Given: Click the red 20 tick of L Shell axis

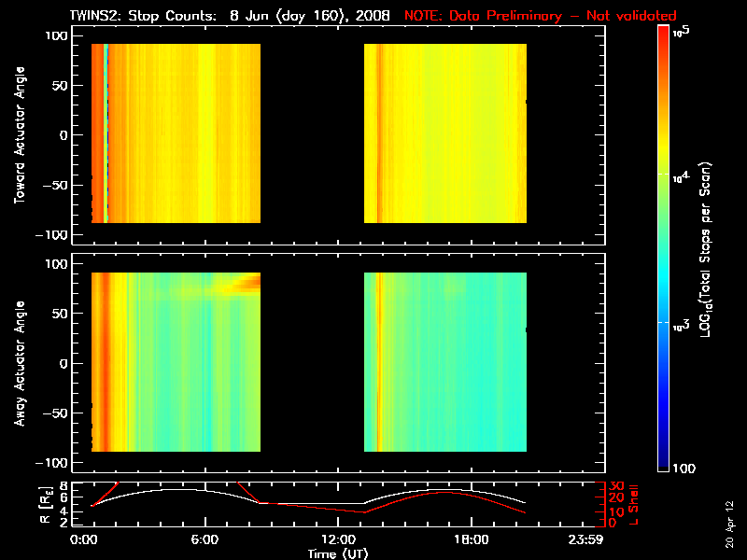Looking at the screenshot, I should 616,497.
